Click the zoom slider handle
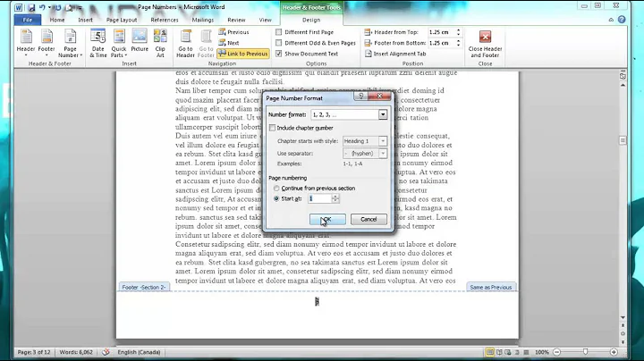 pyautogui.click(x=585, y=352)
